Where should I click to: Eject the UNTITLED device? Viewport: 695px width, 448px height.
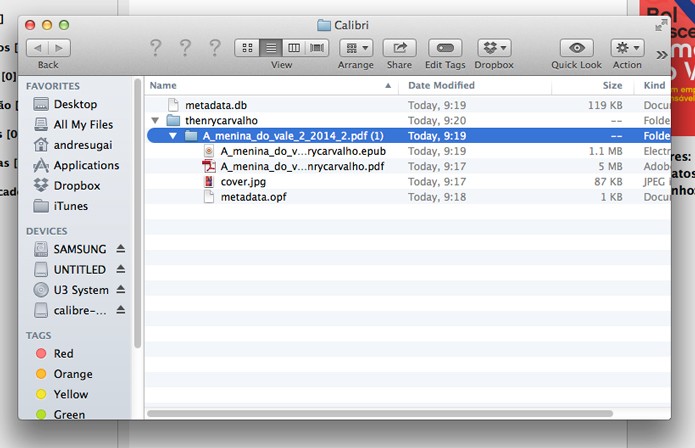tap(121, 269)
